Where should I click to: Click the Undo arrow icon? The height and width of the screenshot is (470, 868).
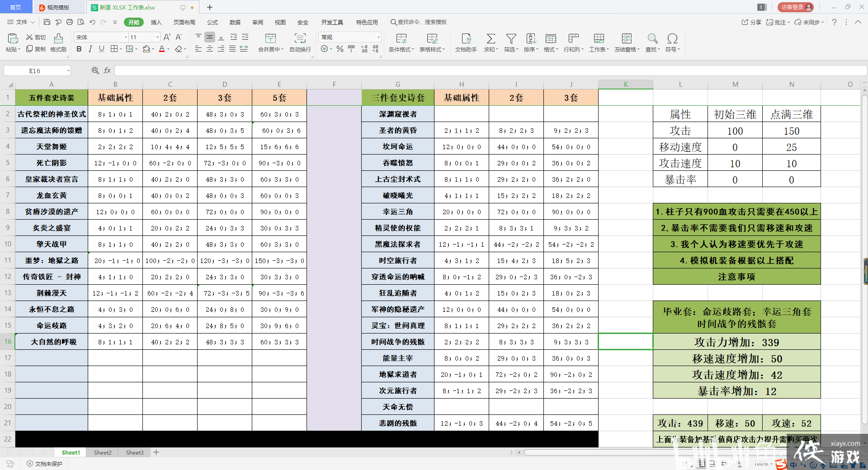pos(92,22)
